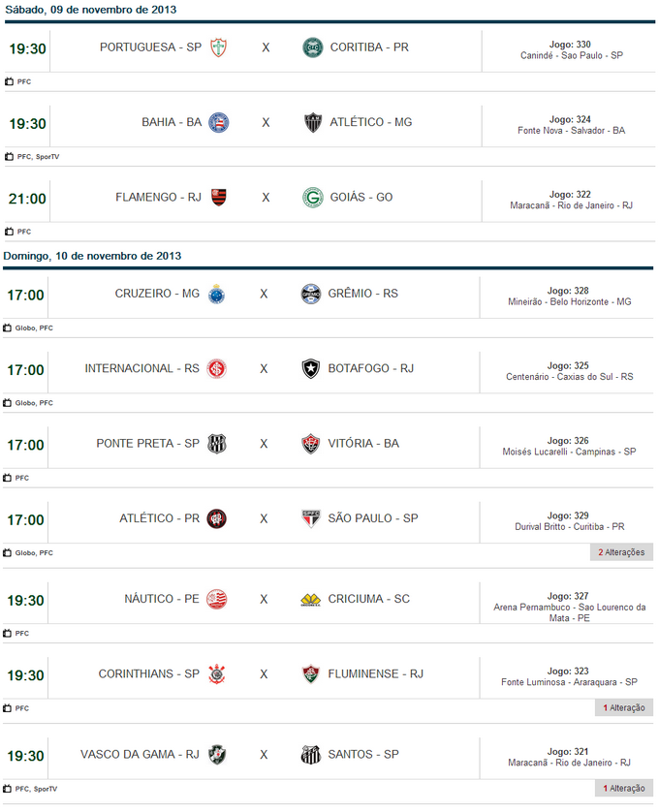Click the TV icon under Bahia match
659x812 pixels.
[x=9, y=157]
